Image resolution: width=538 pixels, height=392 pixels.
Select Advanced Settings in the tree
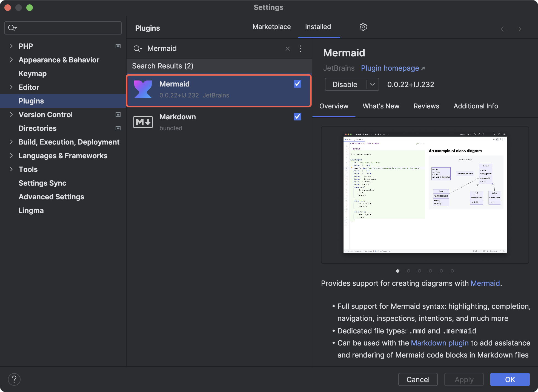(x=51, y=197)
